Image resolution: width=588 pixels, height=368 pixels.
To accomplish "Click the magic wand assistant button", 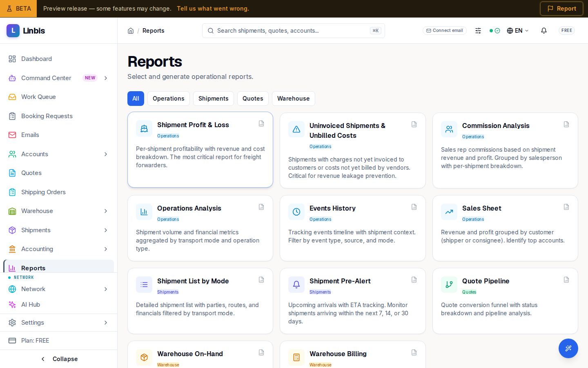I will tap(568, 348).
